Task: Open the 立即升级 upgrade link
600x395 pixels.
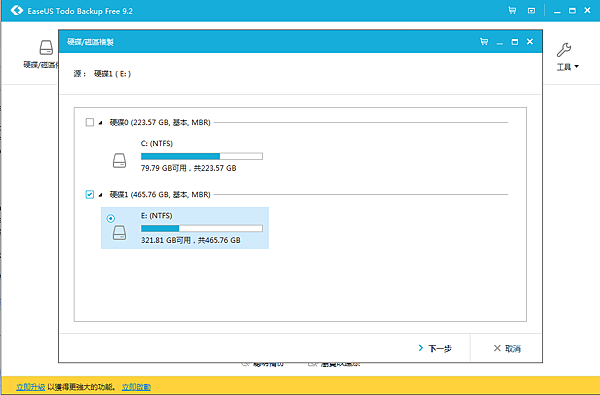Action: point(31,387)
